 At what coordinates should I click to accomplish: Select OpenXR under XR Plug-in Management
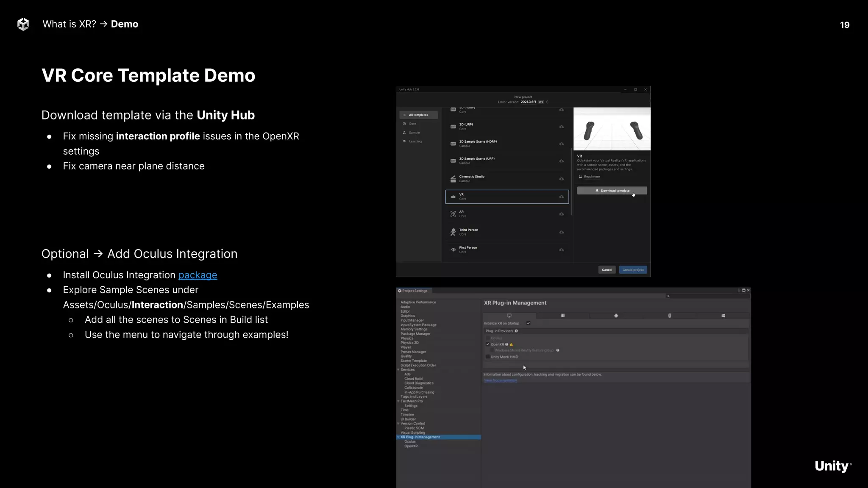pos(411,446)
